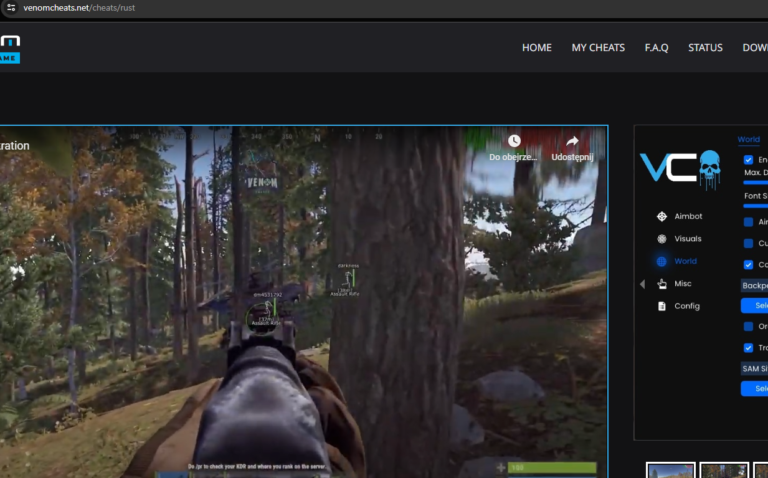
Task: Click the Config document icon
Action: click(x=661, y=306)
